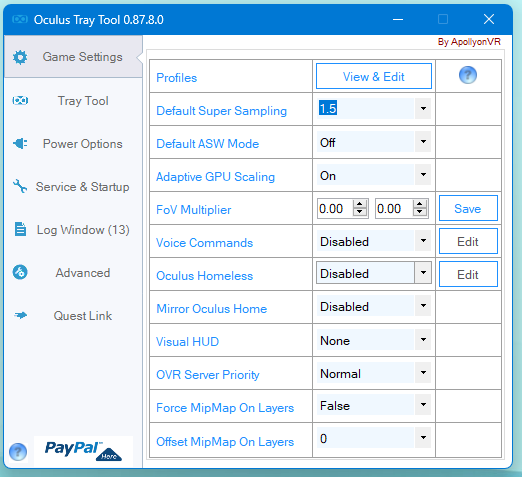
Task: Increase the second FoV Multiplier value
Action: click(420, 204)
